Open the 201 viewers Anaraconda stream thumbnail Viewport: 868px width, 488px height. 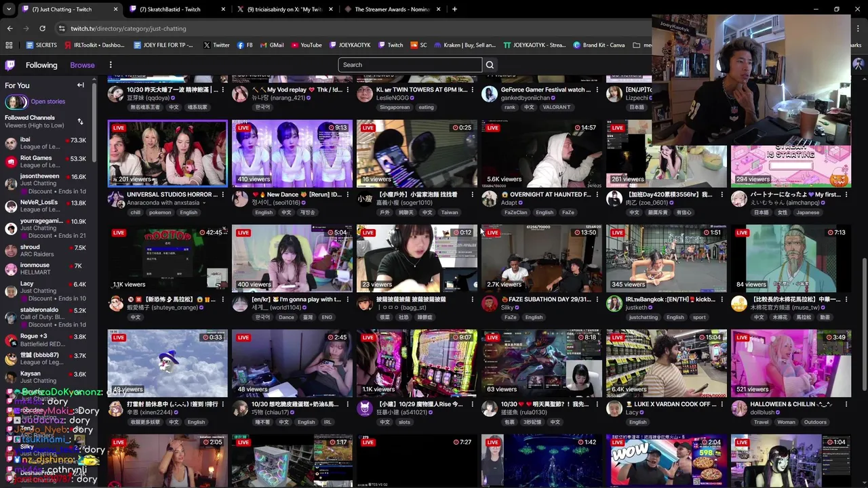167,154
